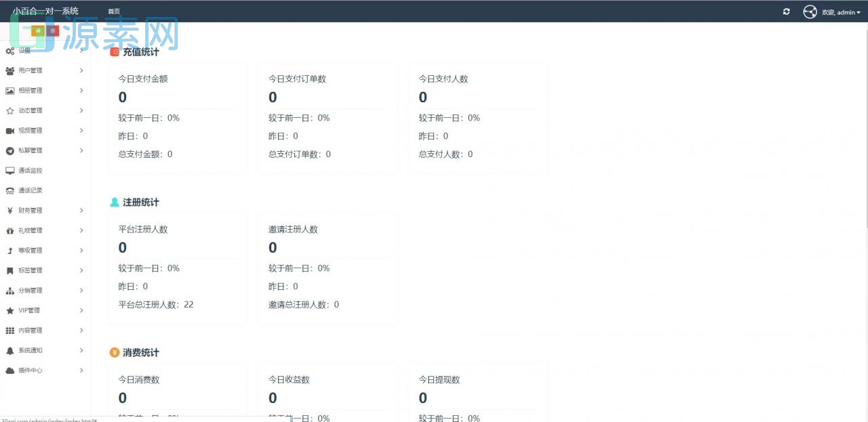This screenshot has width=868, height=422.
Task: Select the 动态管理 star icon
Action: (x=8, y=110)
